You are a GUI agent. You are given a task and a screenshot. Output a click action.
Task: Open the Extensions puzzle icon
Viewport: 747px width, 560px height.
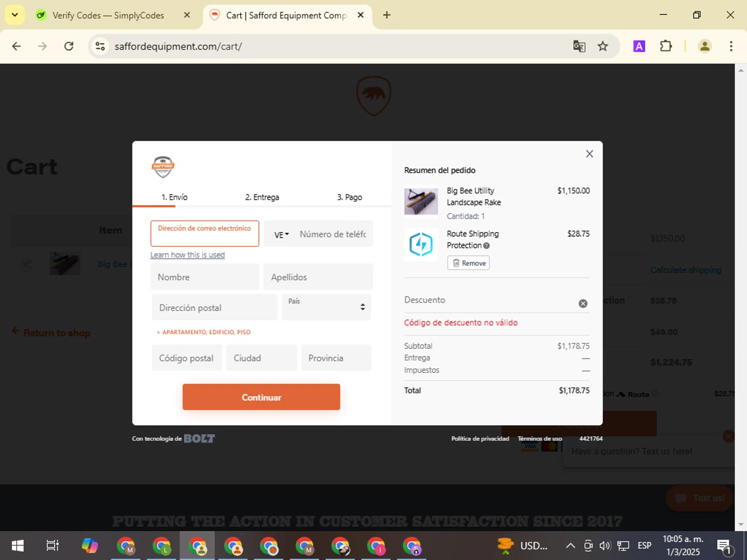click(x=666, y=46)
